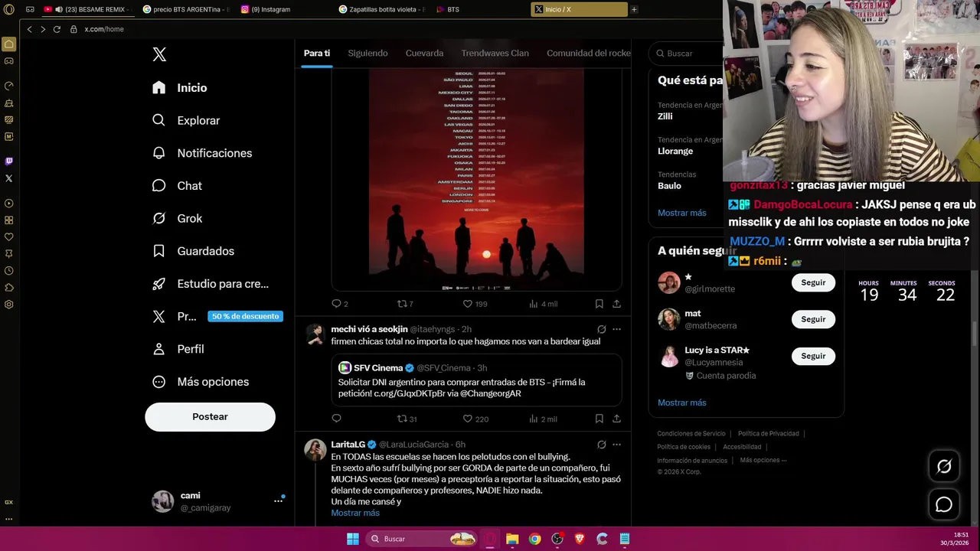Open Grok from the sidebar
This screenshot has height=551, width=980.
[x=177, y=218]
